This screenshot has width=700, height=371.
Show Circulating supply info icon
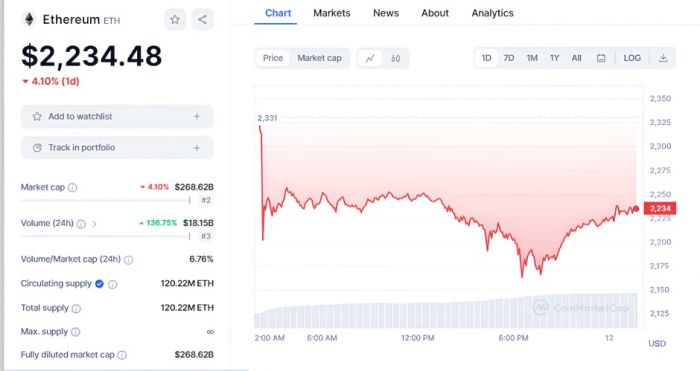click(x=112, y=284)
